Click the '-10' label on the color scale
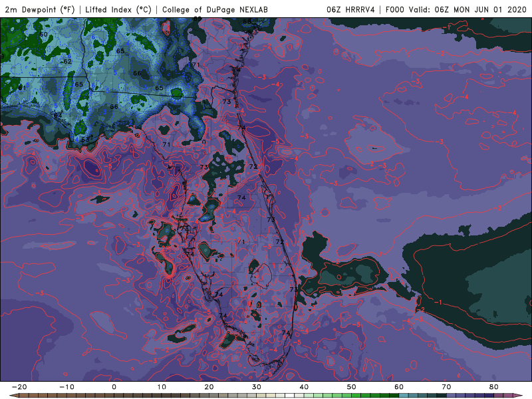The width and height of the screenshot is (532, 399). pyautogui.click(x=66, y=387)
